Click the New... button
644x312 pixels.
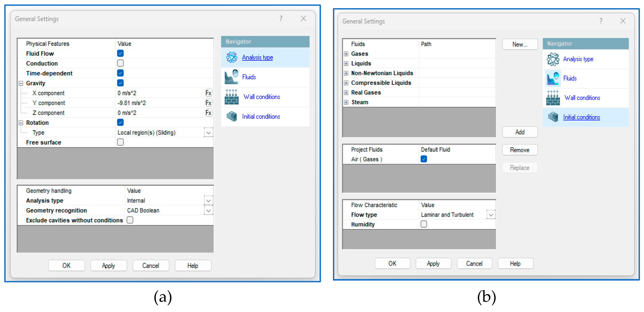520,44
